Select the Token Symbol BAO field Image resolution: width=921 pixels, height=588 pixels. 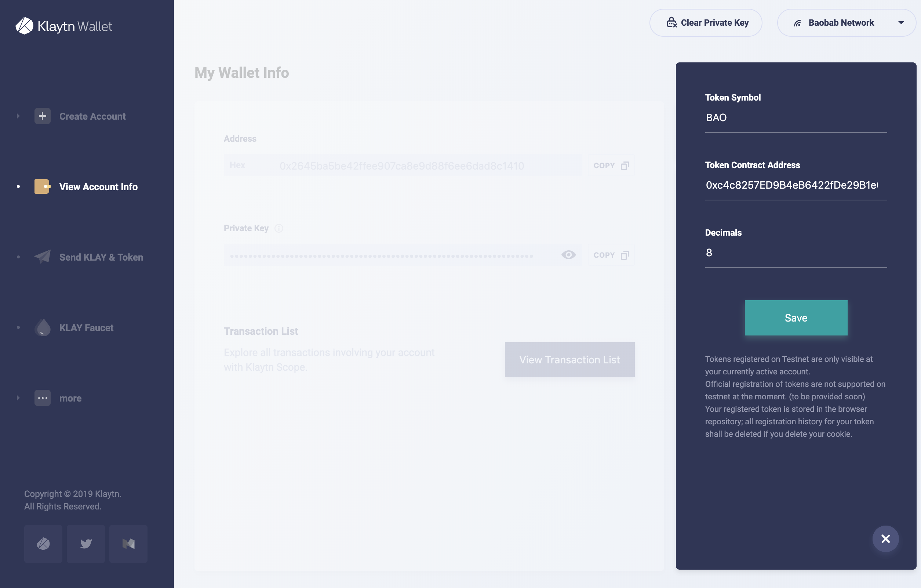click(796, 117)
